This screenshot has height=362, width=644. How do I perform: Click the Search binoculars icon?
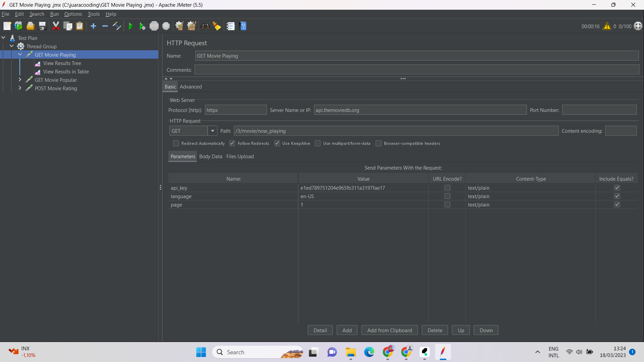(205, 26)
